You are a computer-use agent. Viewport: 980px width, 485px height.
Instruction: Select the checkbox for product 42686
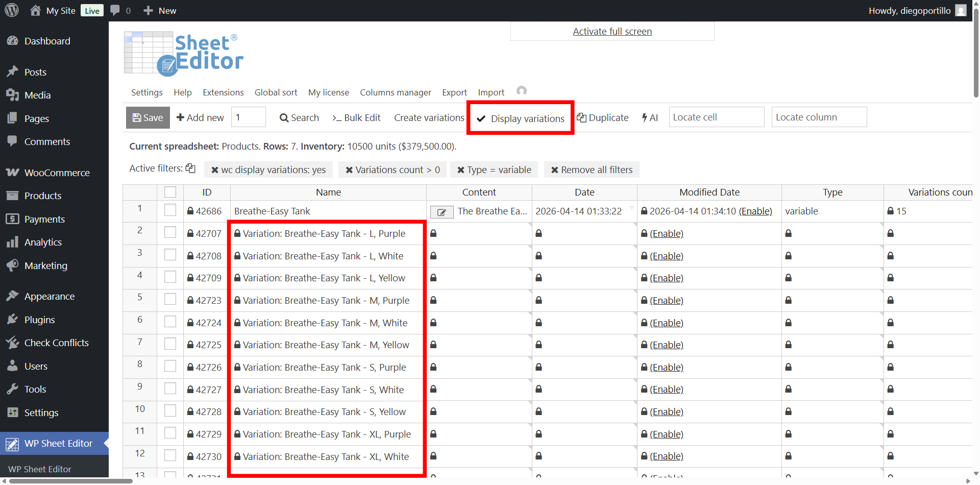(x=170, y=210)
